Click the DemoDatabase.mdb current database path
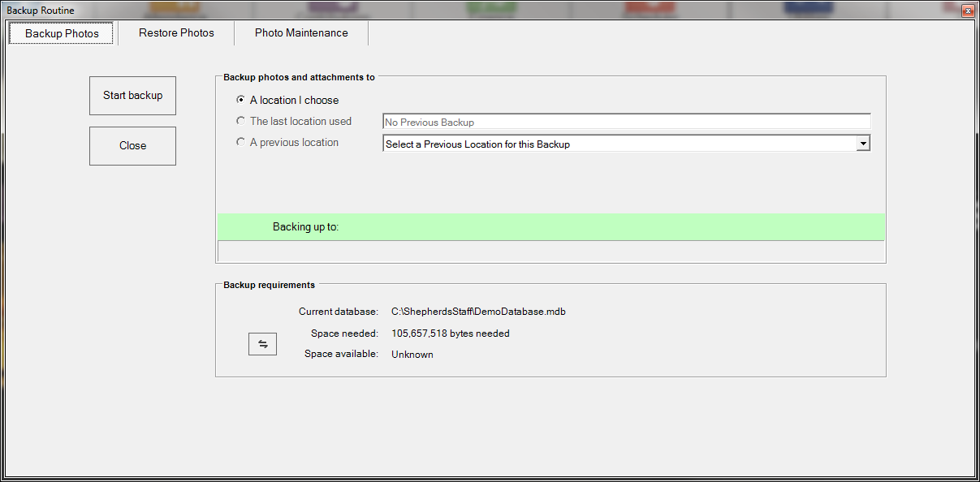980x482 pixels. tap(478, 312)
